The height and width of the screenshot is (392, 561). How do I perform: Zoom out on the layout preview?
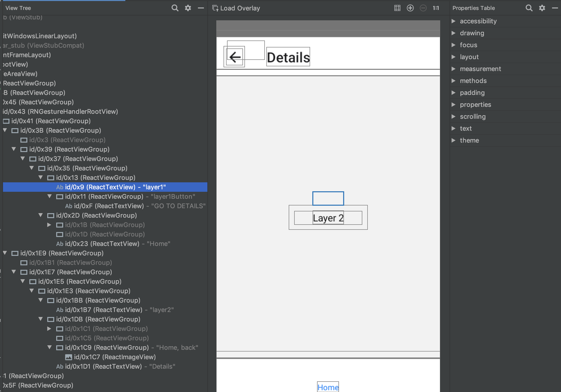[423, 8]
